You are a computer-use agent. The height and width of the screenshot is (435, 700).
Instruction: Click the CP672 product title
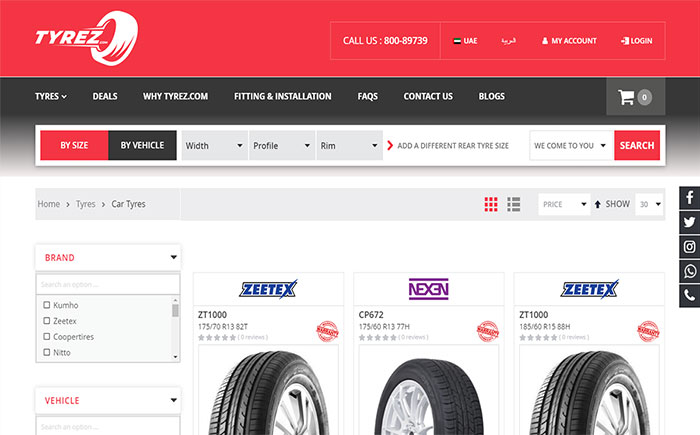pos(371,314)
